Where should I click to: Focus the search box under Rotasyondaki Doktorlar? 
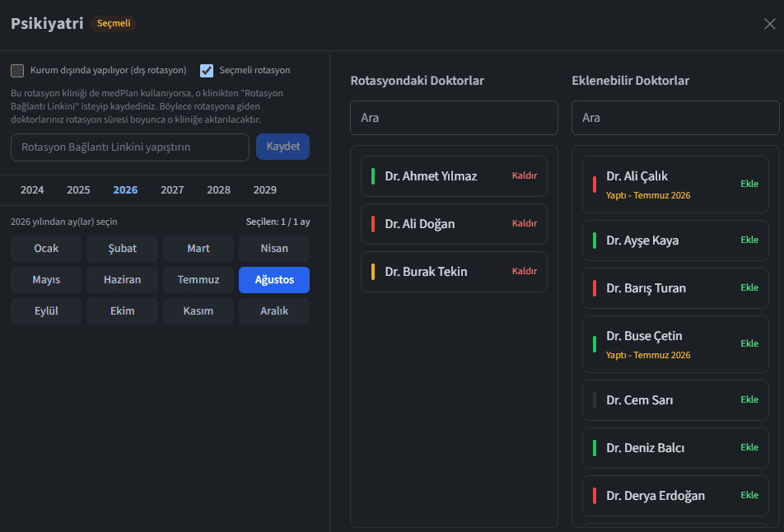click(454, 118)
